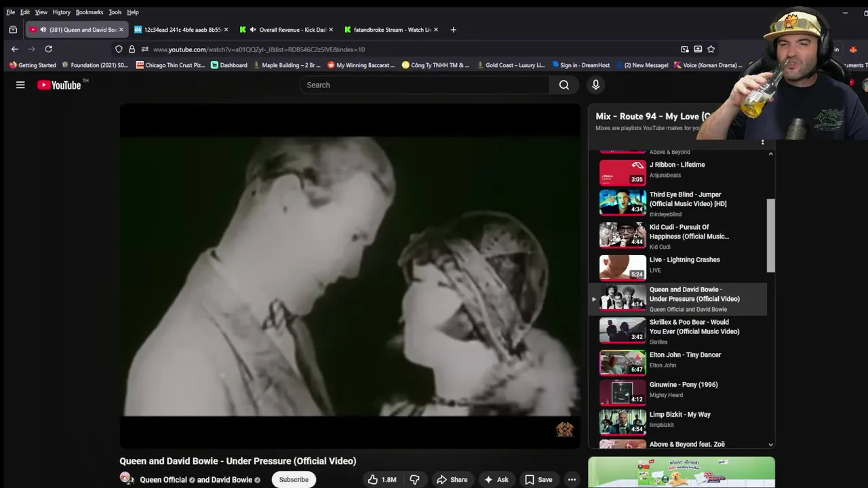
Task: Click the browser URL address field
Action: click(x=414, y=49)
